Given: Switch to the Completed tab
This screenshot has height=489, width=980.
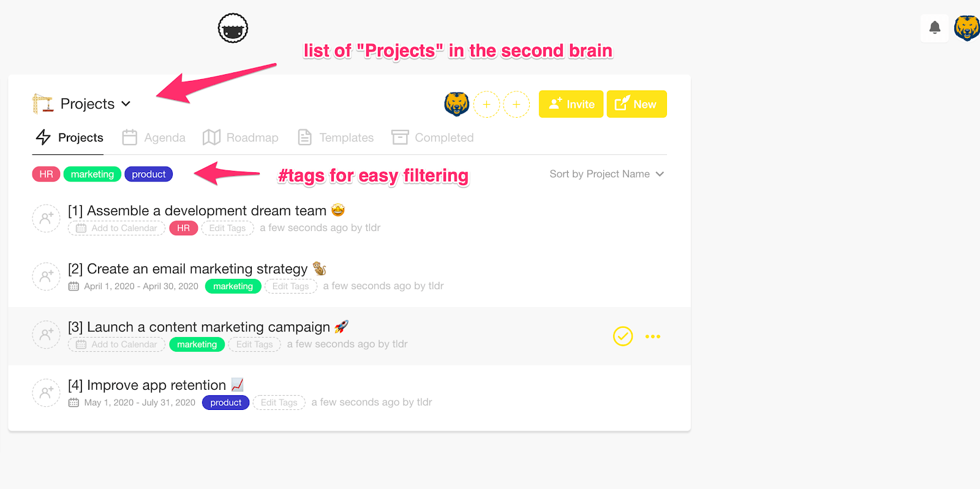Looking at the screenshot, I should pos(432,137).
